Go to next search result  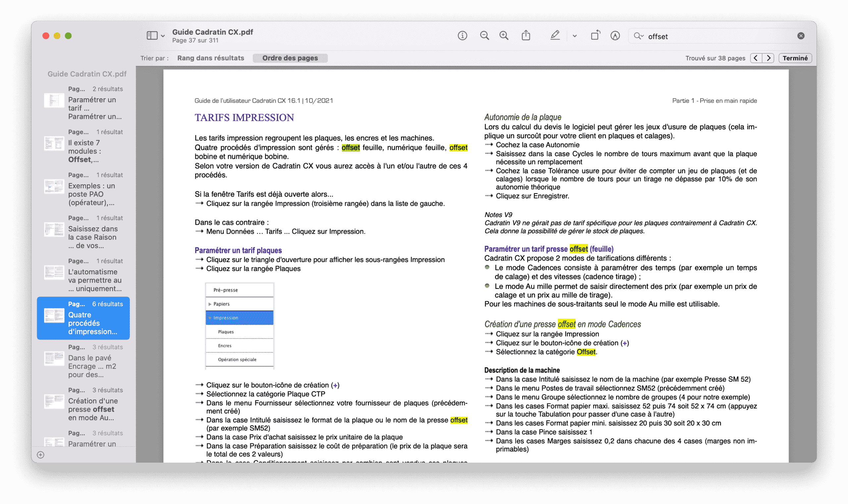(x=768, y=58)
